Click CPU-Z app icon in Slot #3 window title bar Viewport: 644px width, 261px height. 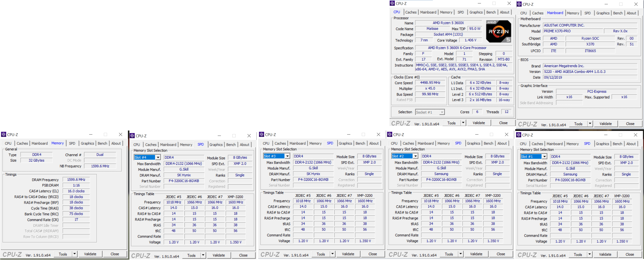click(x=262, y=134)
